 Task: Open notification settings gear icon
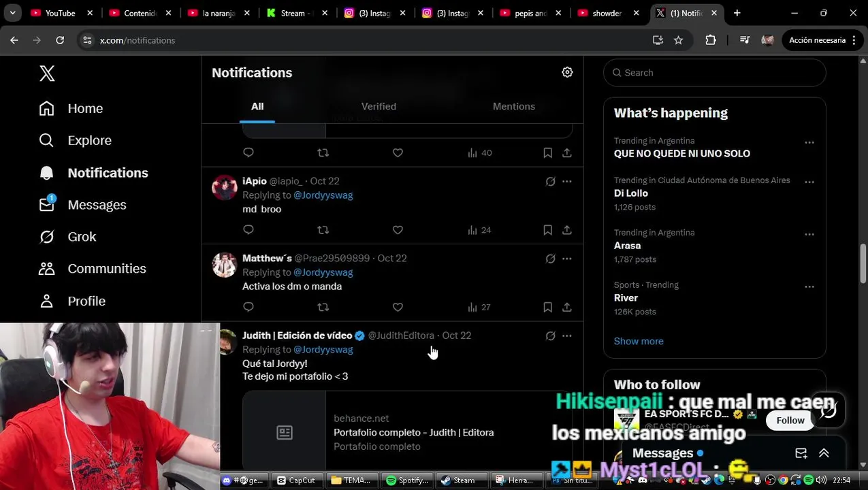pos(567,72)
